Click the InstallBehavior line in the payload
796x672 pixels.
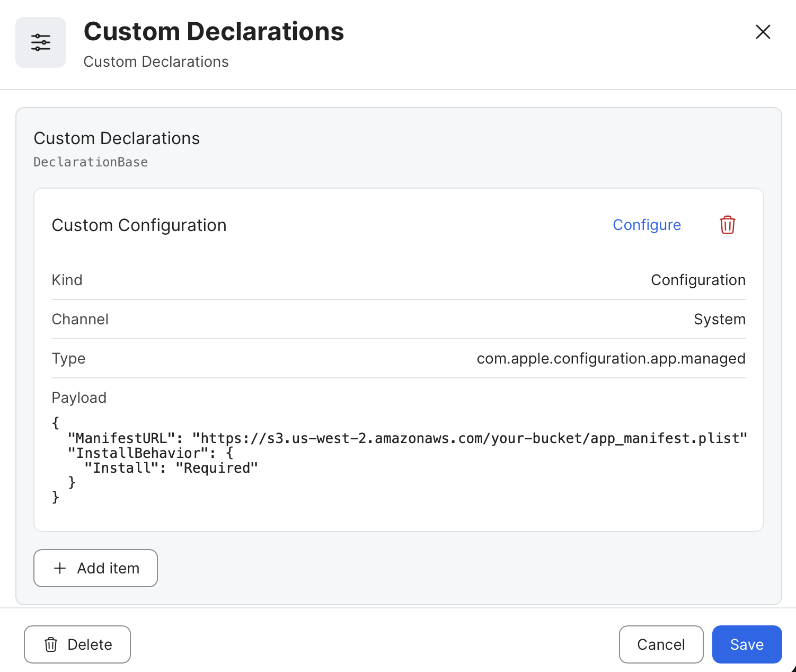(x=151, y=453)
